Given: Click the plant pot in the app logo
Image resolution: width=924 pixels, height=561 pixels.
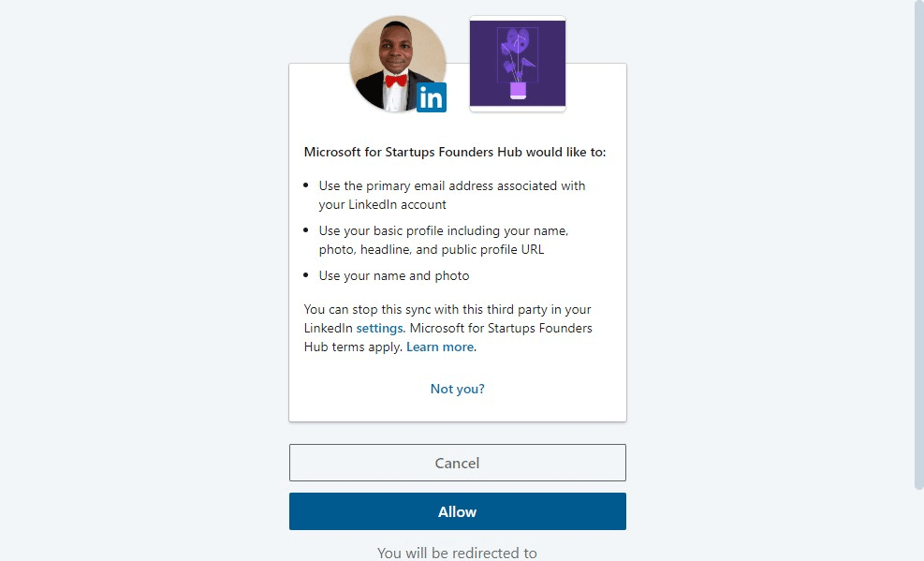Looking at the screenshot, I should pos(518,90).
